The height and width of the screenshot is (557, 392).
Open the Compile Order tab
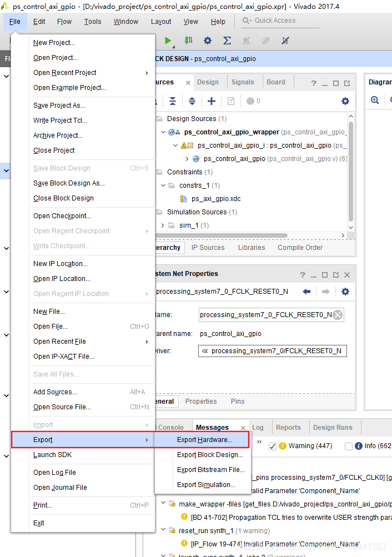300,248
